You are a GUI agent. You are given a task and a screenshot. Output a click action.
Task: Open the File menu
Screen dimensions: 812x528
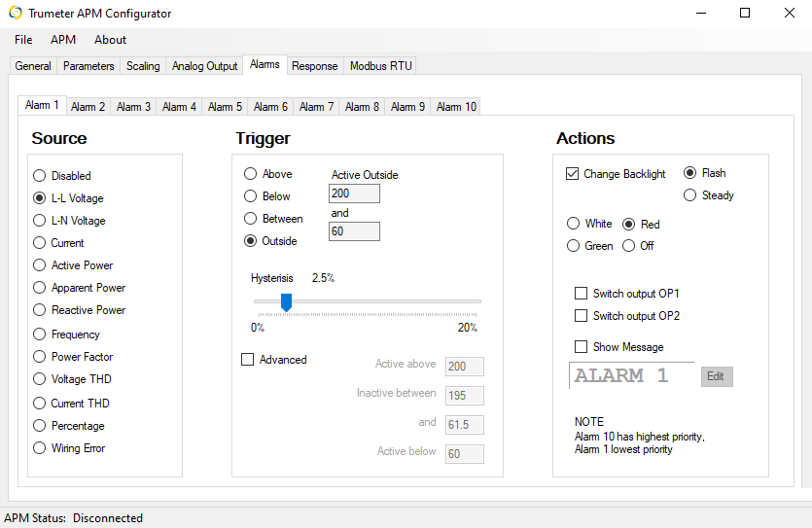pyautogui.click(x=23, y=40)
